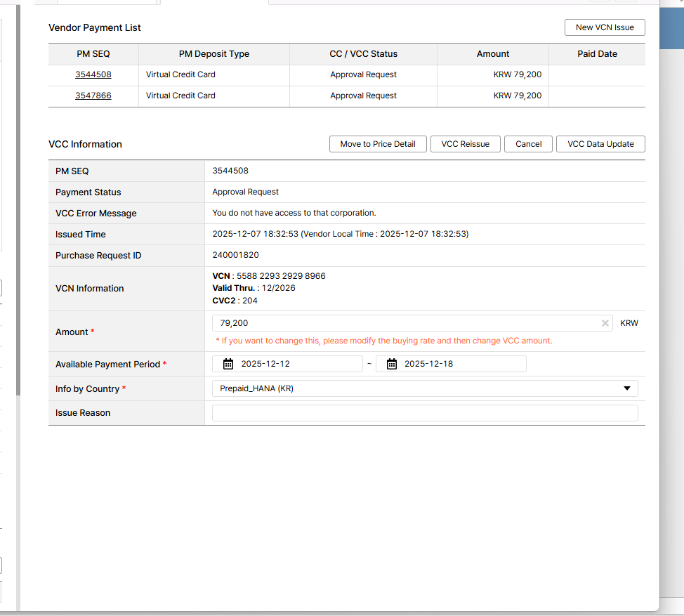The width and height of the screenshot is (684, 616).
Task: Click the Info by Country label
Action: [x=87, y=388]
